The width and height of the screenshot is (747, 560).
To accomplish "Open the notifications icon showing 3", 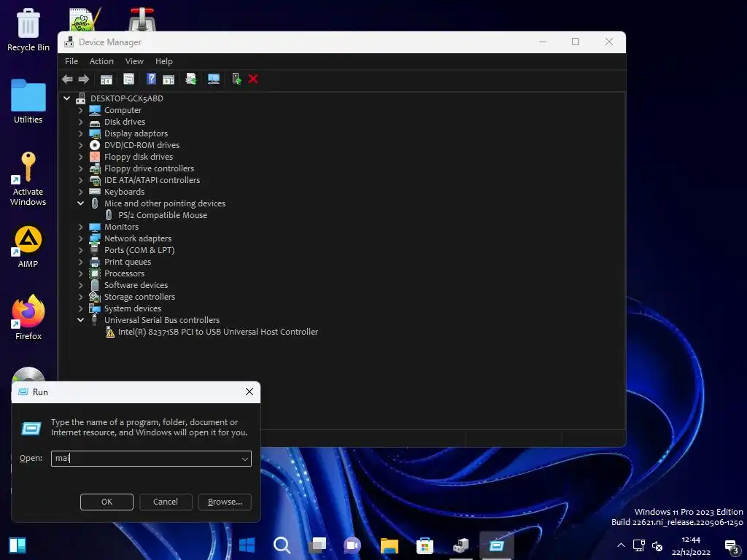I will (x=731, y=547).
